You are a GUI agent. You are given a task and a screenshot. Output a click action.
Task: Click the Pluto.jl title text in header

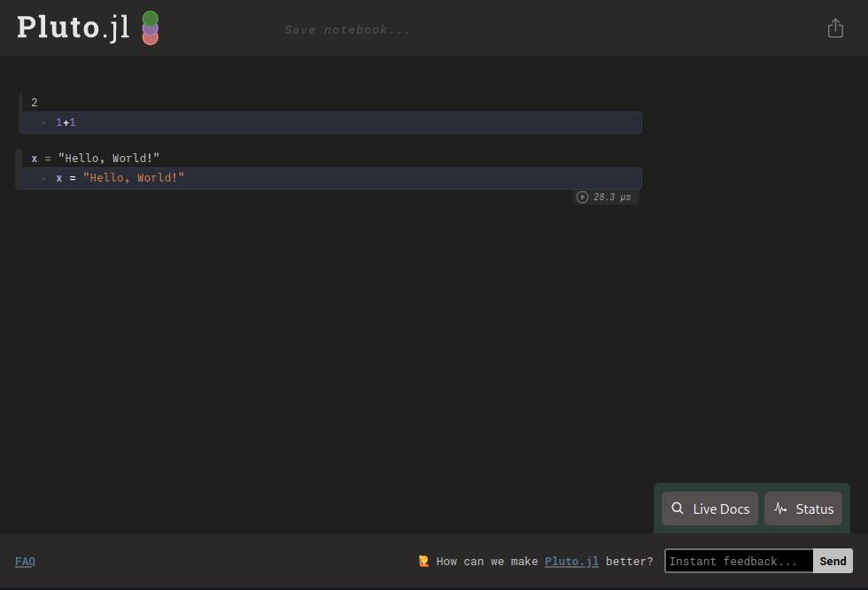click(73, 27)
